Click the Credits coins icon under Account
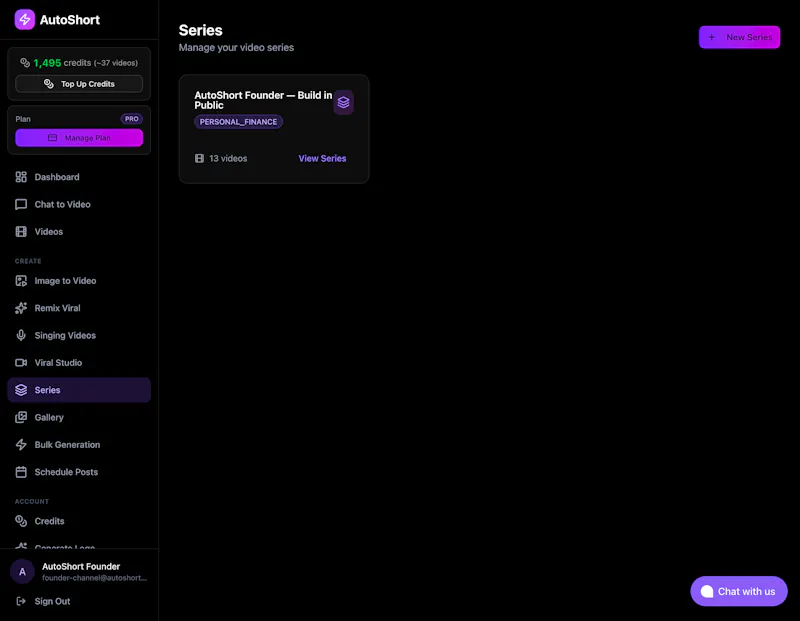The image size is (800, 621). [21, 521]
